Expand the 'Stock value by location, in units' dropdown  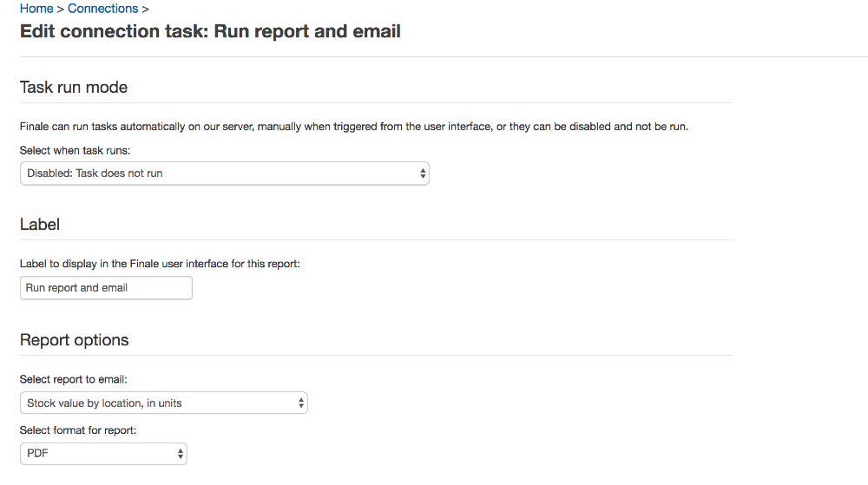click(164, 403)
